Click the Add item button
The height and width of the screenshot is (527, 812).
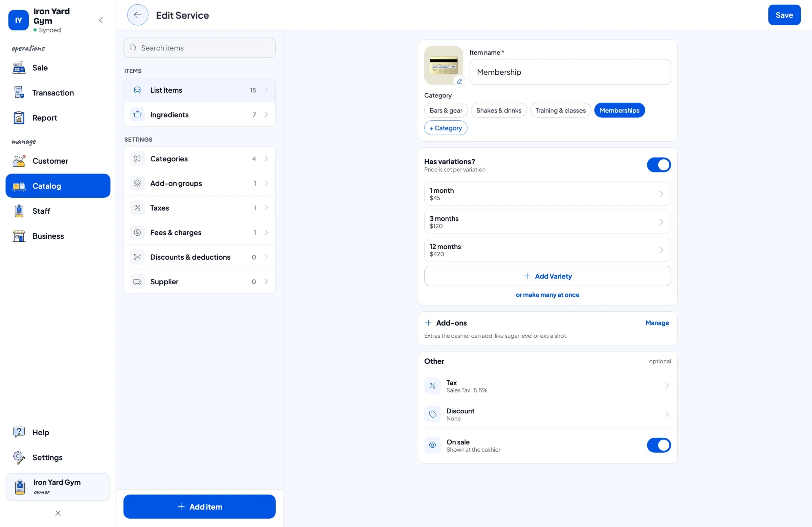point(199,506)
